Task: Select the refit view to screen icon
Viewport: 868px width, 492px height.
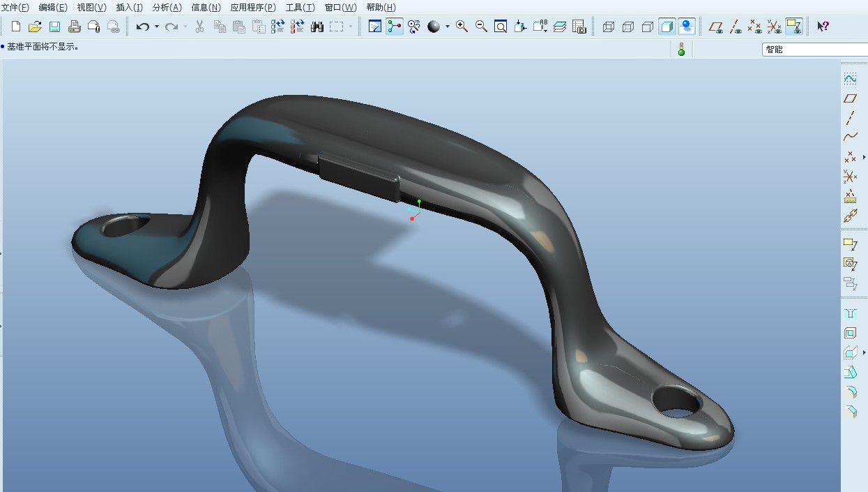Action: pos(501,27)
